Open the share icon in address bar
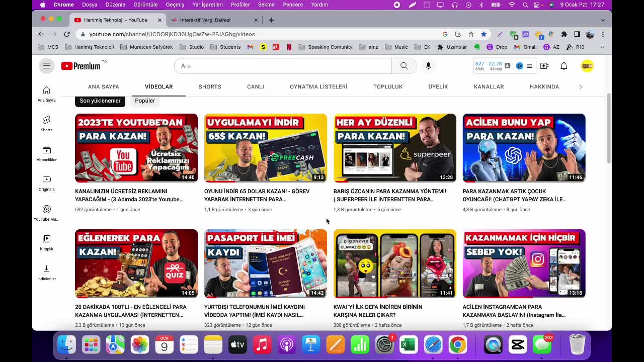This screenshot has height=362, width=644. (470, 34)
